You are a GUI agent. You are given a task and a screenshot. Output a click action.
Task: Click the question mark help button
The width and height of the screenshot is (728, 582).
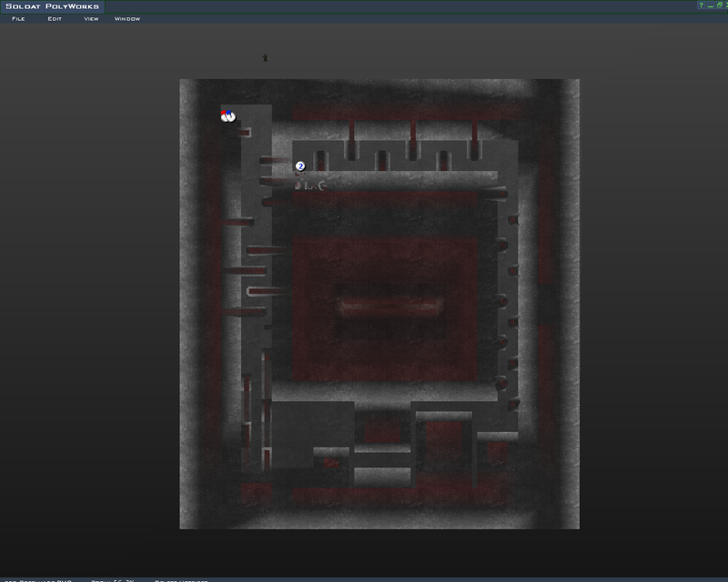point(701,5)
